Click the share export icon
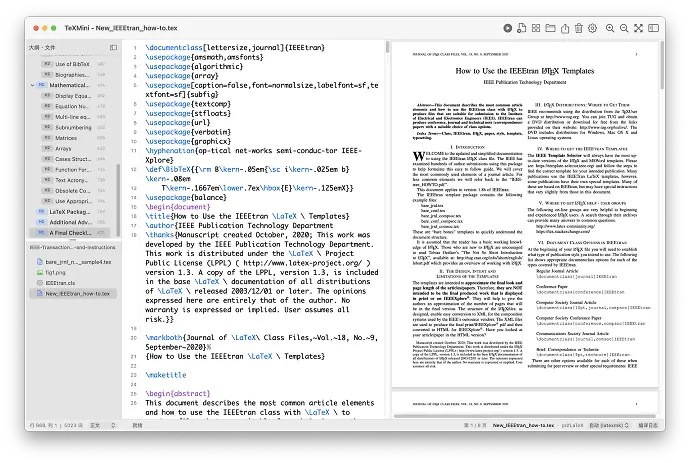Image resolution: width=690 pixels, height=463 pixels. tap(565, 29)
